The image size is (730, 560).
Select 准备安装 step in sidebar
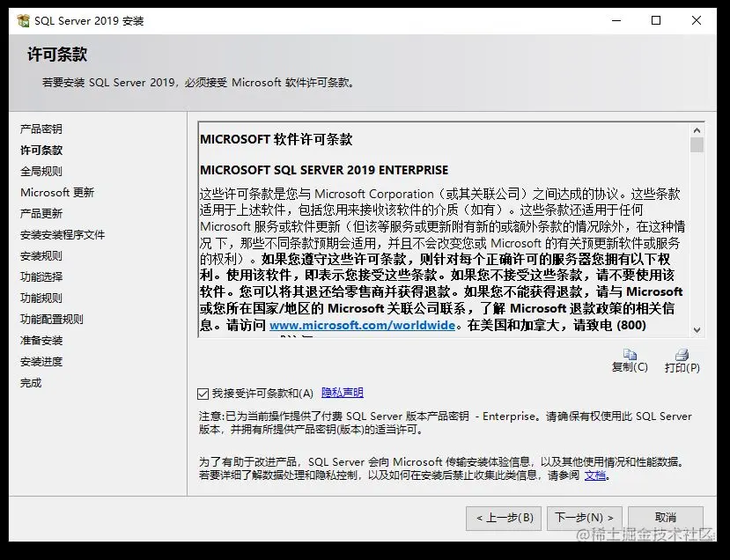click(41, 341)
